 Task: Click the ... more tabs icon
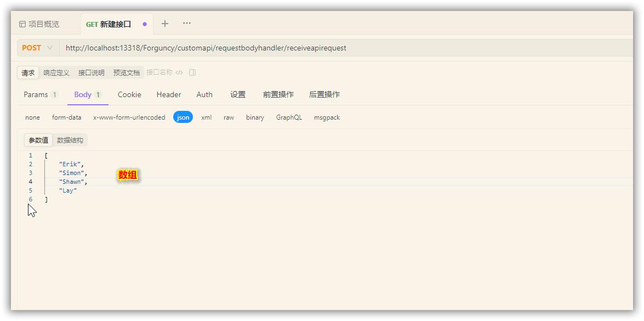click(186, 24)
